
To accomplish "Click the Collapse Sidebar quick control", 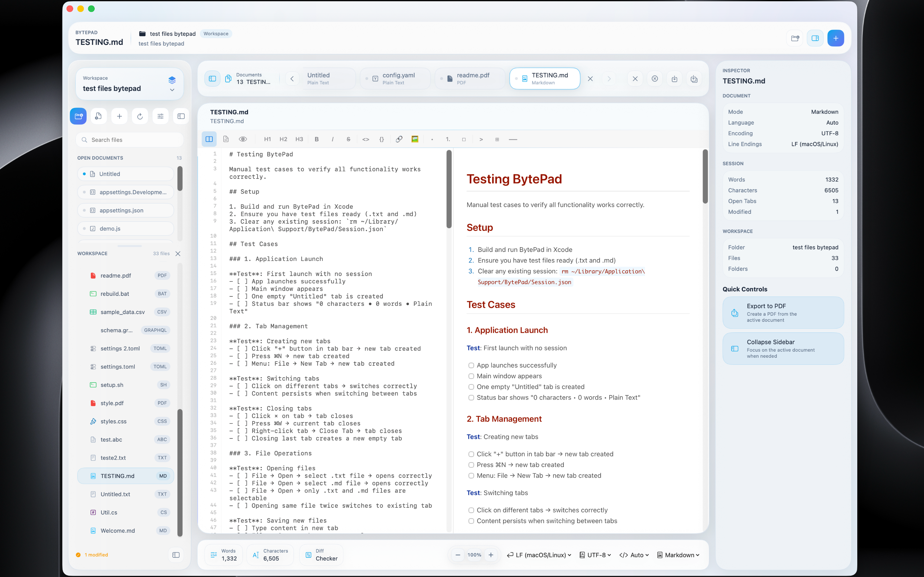I will (782, 348).
